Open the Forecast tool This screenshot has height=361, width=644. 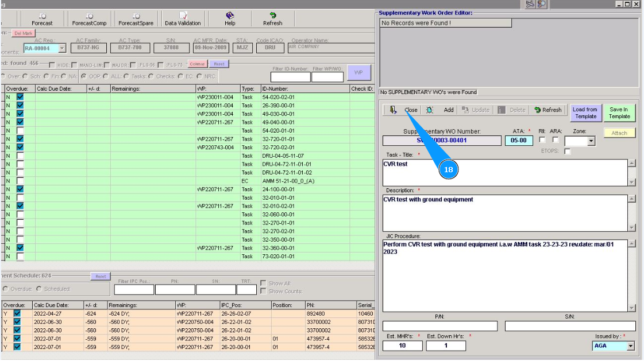pyautogui.click(x=42, y=18)
